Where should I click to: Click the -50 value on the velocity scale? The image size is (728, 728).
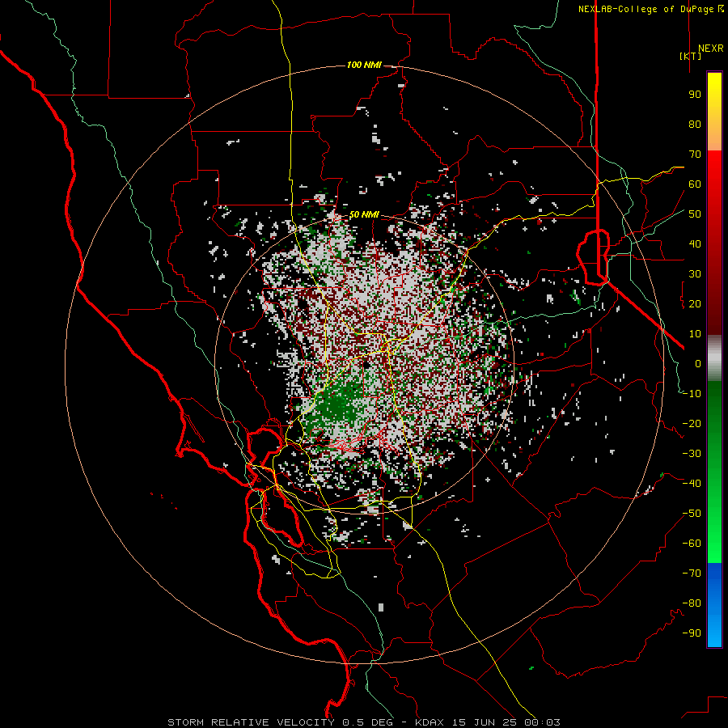pos(692,514)
